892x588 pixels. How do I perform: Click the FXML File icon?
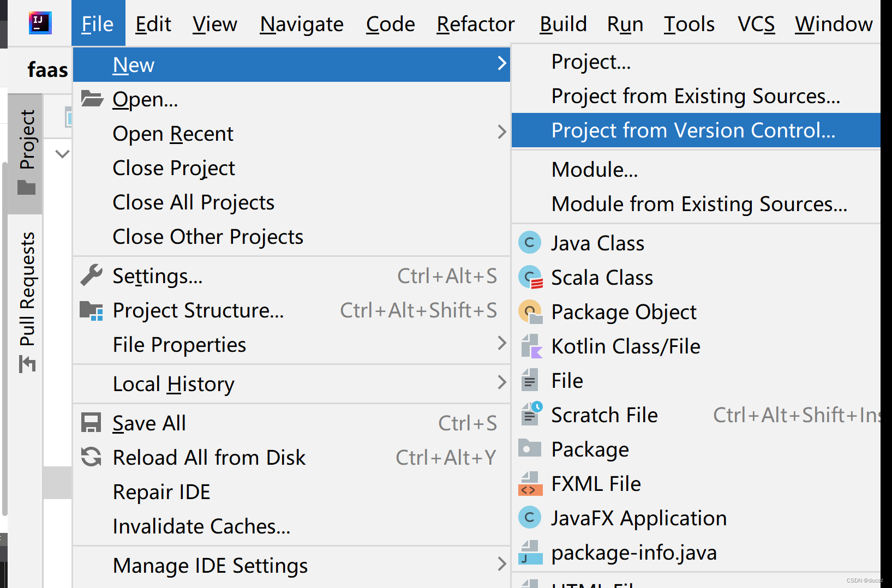click(x=530, y=484)
